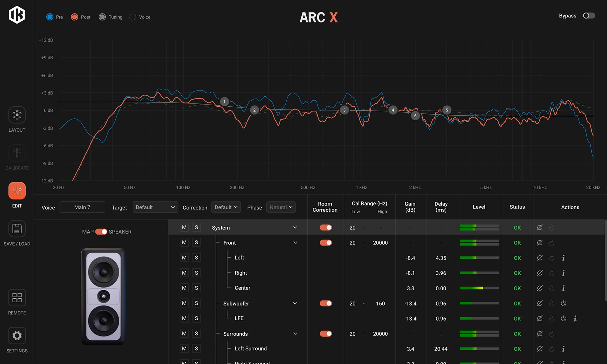Disable Room Correction for Subwoofer
Screen dimensions: 607x364
[x=326, y=303]
